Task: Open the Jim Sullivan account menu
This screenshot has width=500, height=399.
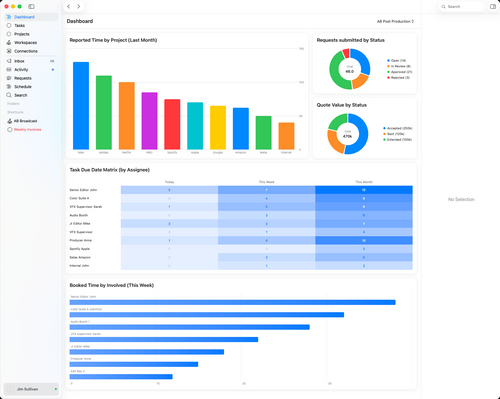Action: coord(31,389)
